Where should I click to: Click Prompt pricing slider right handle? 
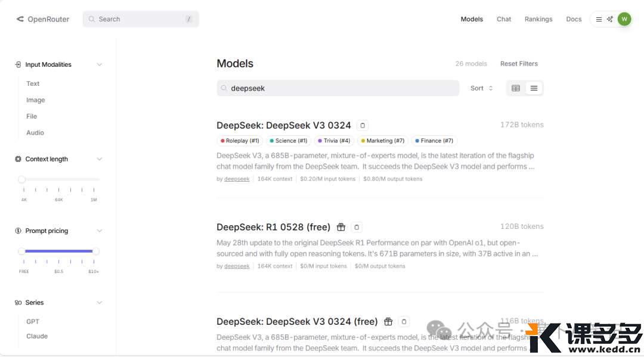(x=95, y=251)
